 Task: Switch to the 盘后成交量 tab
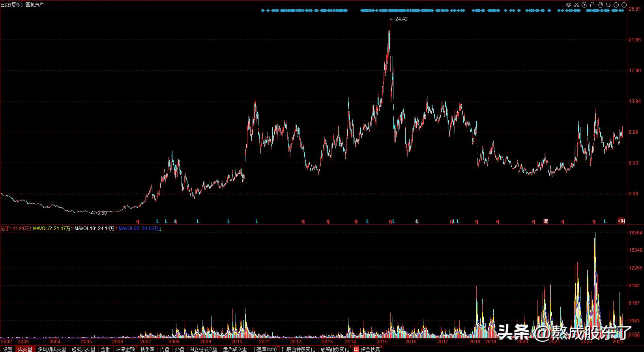coord(235,349)
